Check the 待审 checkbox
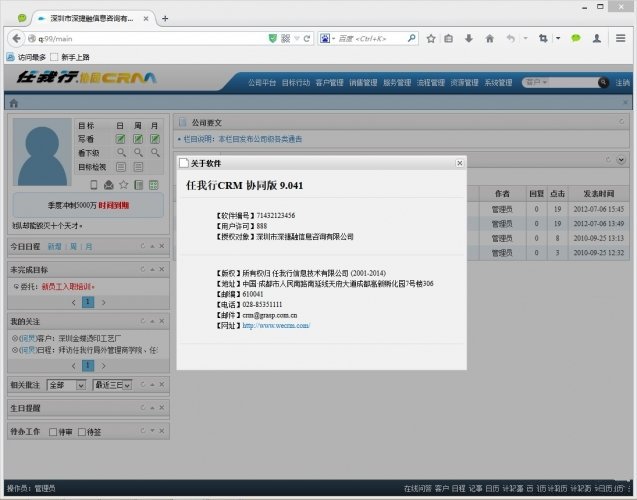 point(53,432)
